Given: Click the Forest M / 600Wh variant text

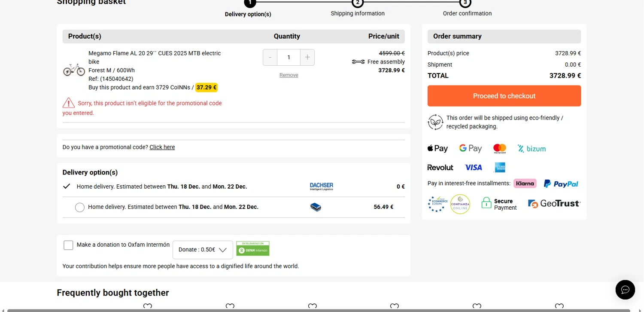Looking at the screenshot, I should (x=112, y=70).
